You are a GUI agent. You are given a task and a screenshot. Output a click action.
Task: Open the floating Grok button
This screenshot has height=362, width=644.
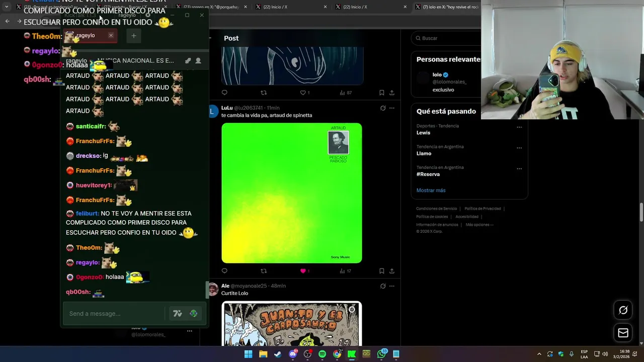[623, 310]
